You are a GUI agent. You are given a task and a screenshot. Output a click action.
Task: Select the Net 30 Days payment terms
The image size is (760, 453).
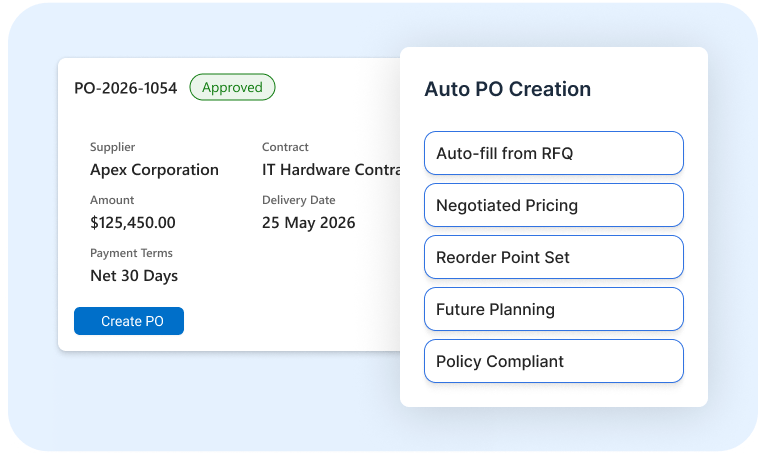pyautogui.click(x=134, y=276)
